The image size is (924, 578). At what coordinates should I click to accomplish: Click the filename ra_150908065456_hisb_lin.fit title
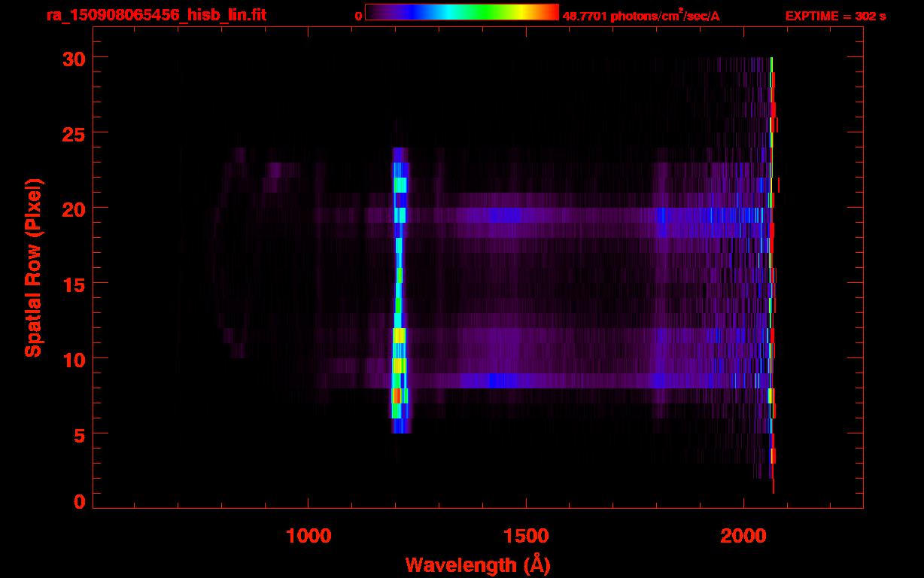point(156,15)
